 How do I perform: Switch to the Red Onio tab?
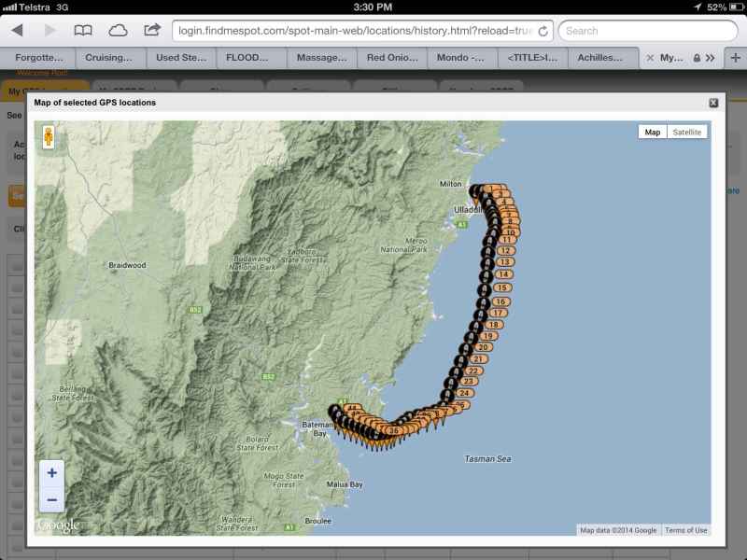[389, 57]
